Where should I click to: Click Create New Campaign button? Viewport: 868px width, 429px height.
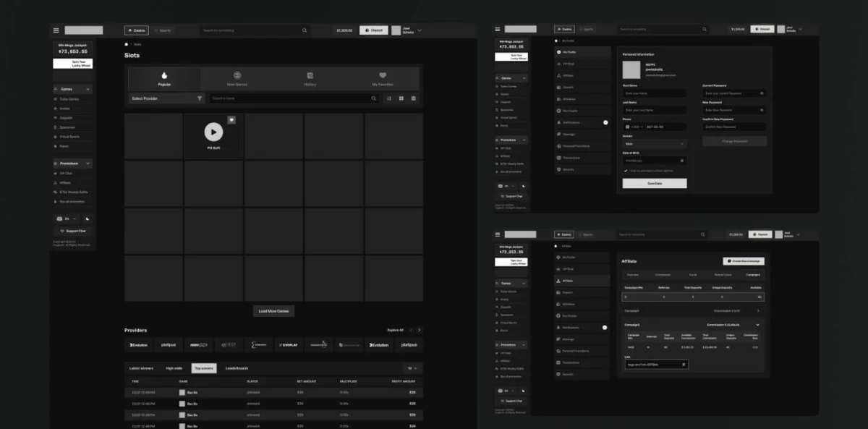point(743,261)
